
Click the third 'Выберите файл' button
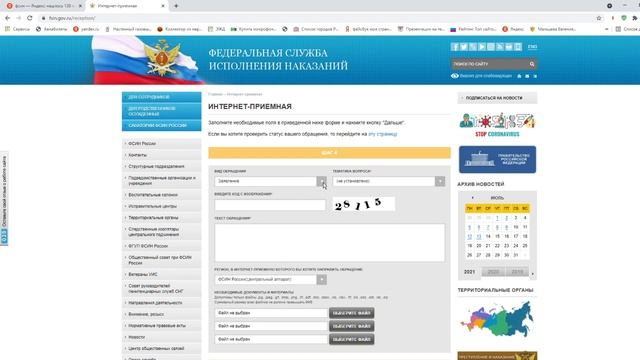(351, 339)
